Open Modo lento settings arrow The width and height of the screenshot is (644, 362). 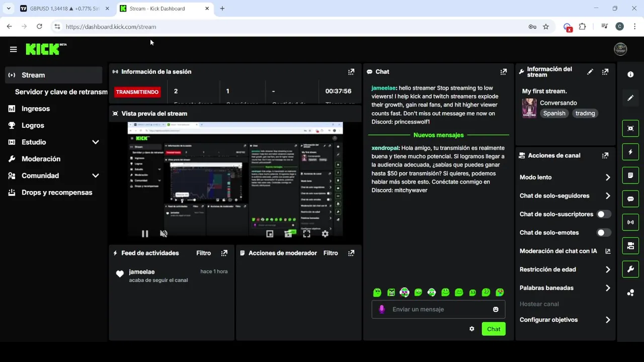tap(608, 177)
